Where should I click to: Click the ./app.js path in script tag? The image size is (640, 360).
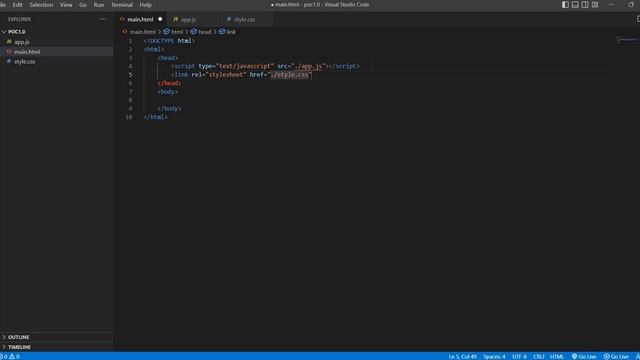[x=309, y=66]
